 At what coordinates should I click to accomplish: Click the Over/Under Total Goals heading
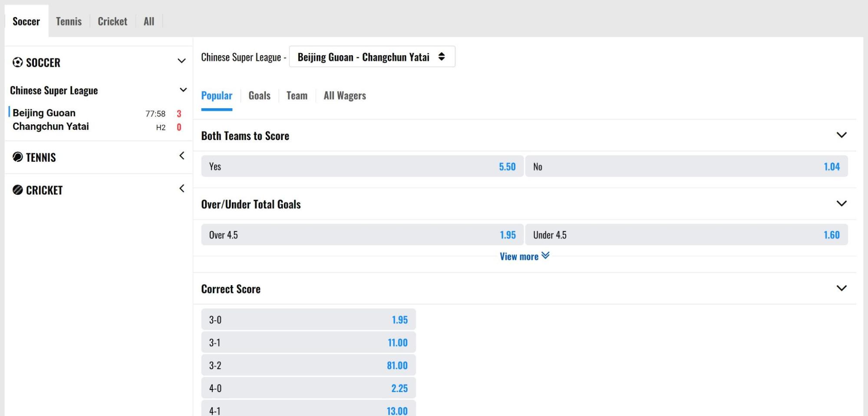pos(251,204)
